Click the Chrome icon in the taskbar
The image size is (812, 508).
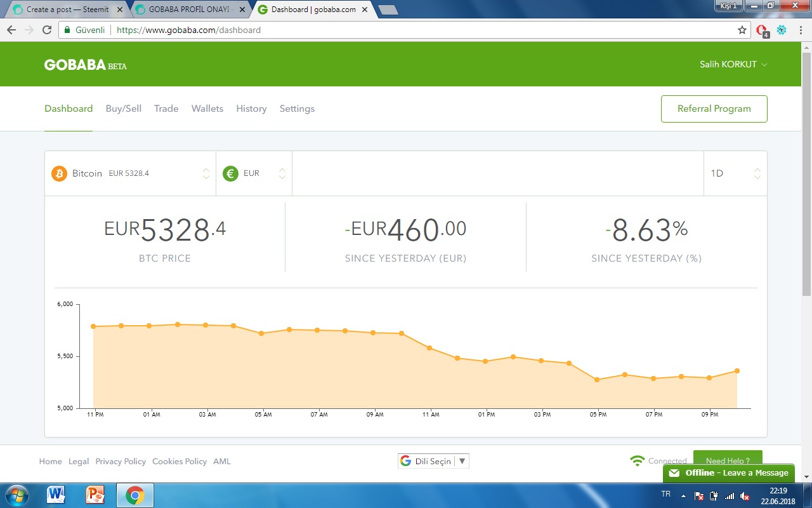point(134,495)
